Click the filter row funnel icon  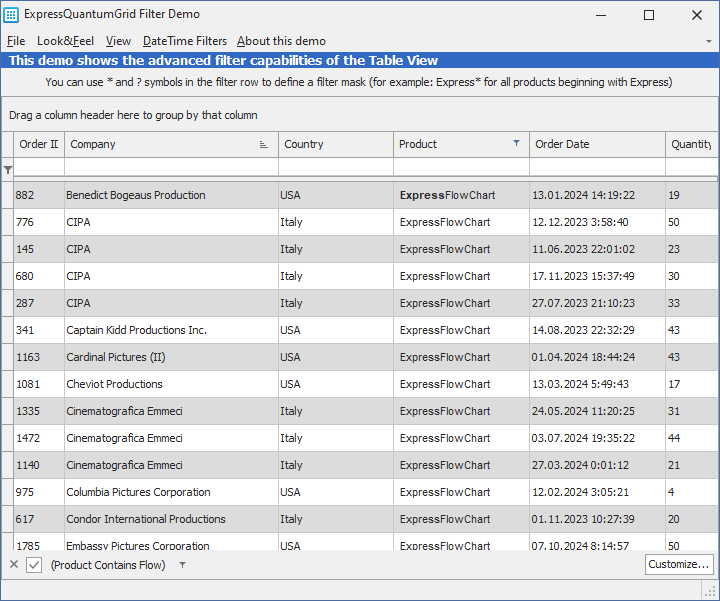click(x=8, y=170)
